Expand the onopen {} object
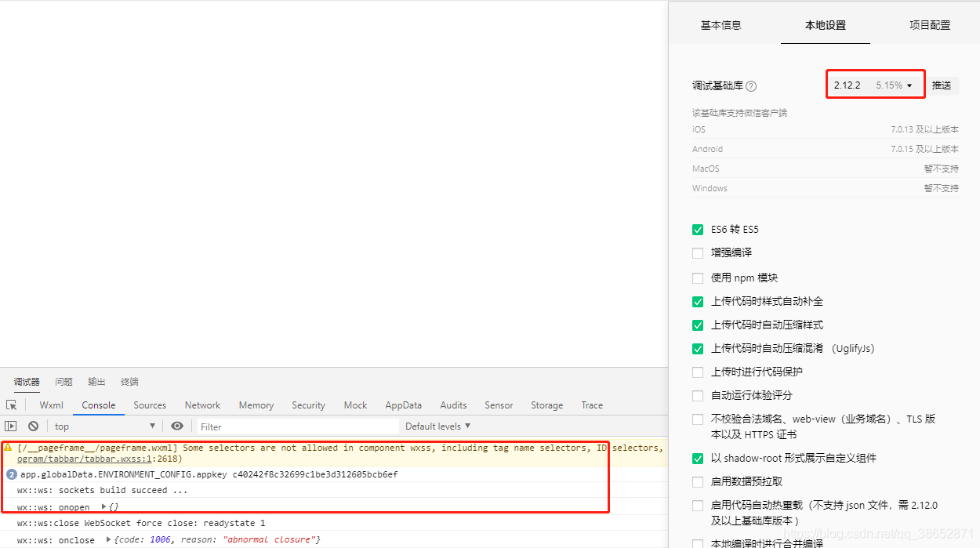This screenshot has width=980, height=548. point(104,507)
